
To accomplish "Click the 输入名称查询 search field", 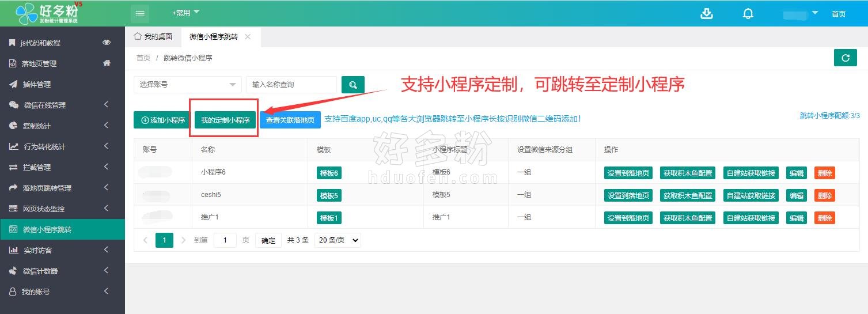I will pos(291,85).
